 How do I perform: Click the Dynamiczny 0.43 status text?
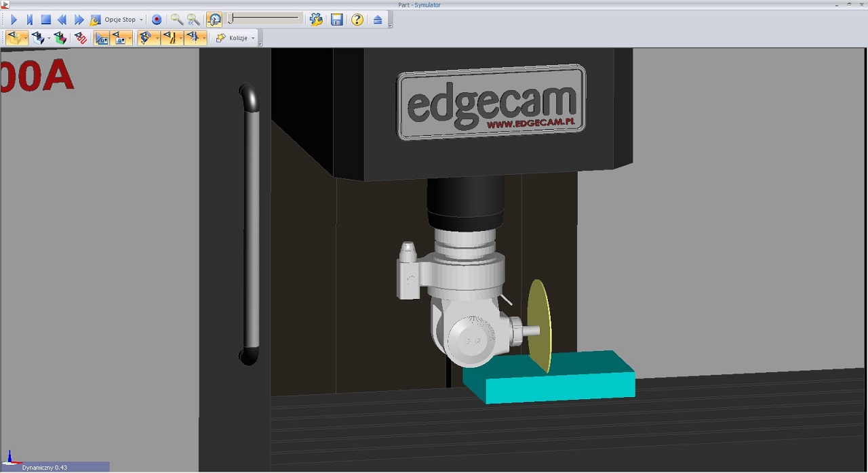pyautogui.click(x=45, y=468)
